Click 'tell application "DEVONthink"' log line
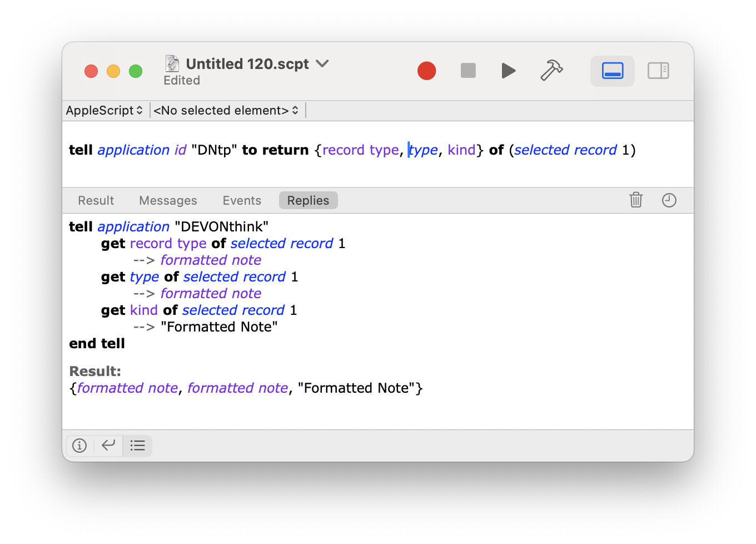Image resolution: width=756 pixels, height=544 pixels. 168,226
